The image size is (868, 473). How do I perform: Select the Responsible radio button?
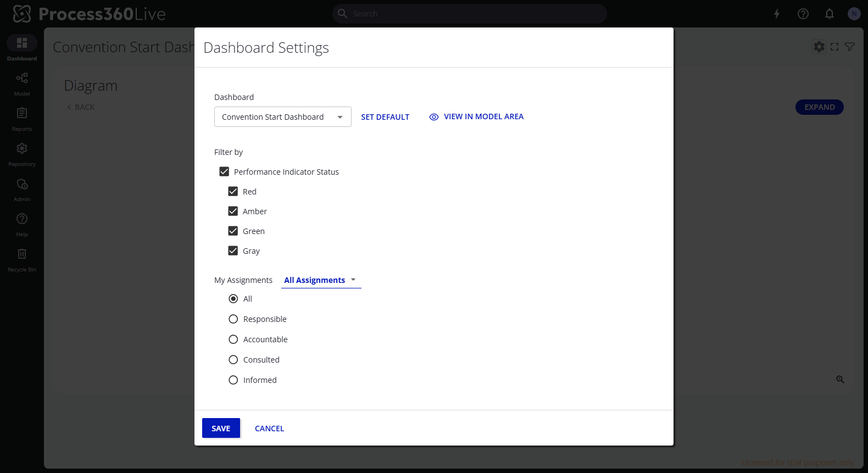pos(233,319)
